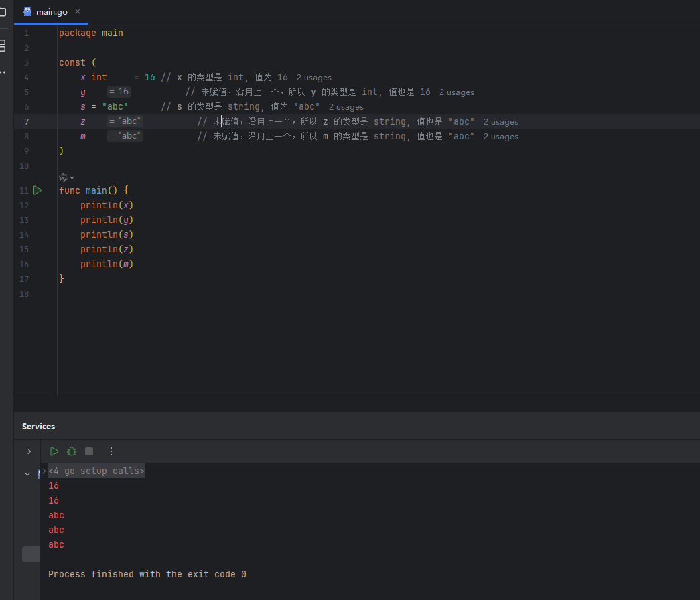Click the number 16 assigned to x
The image size is (700, 600).
[x=150, y=77]
